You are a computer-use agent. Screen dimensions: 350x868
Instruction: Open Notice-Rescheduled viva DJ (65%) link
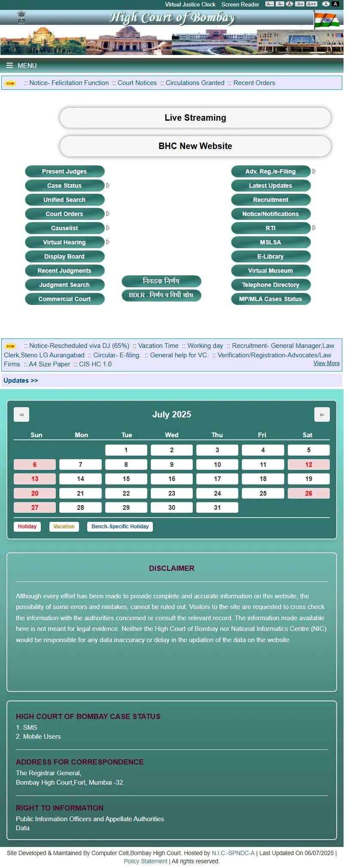(79, 346)
